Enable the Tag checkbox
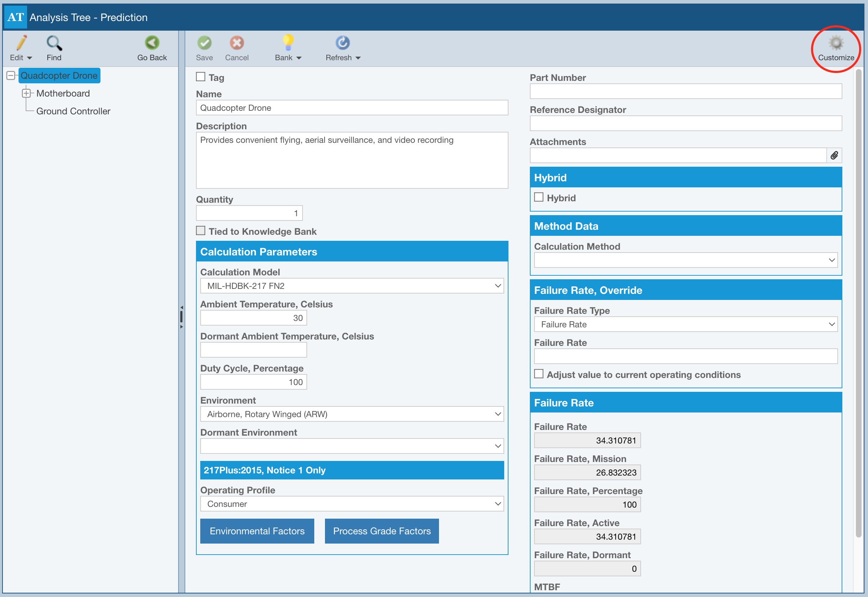This screenshot has height=597, width=868. coord(201,77)
